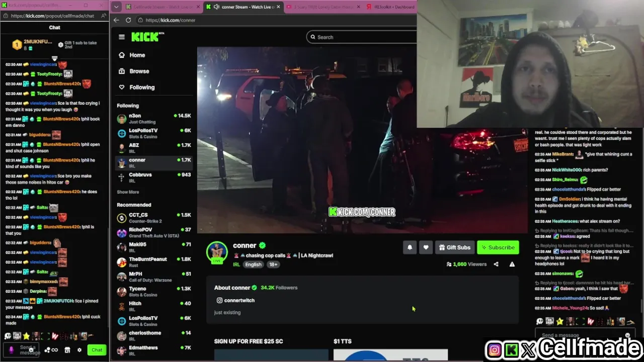Open the Kick hamburger sidebar menu
This screenshot has height=362, width=644.
121,37
